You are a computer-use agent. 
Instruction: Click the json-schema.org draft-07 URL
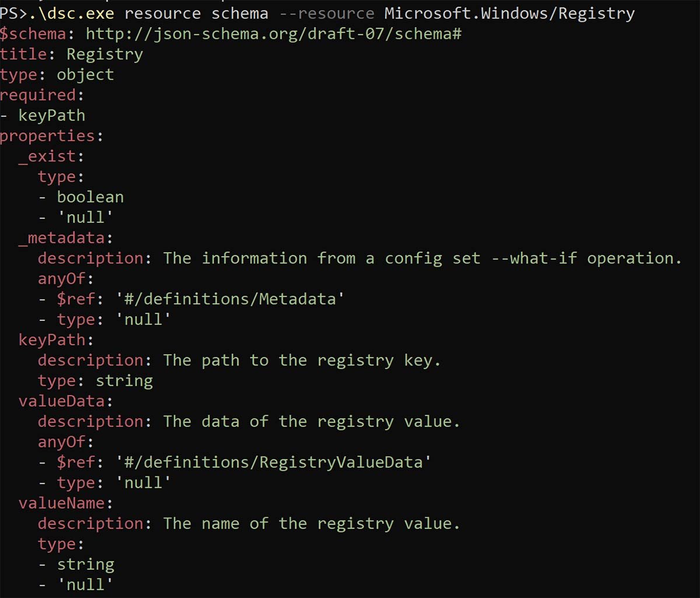click(274, 33)
